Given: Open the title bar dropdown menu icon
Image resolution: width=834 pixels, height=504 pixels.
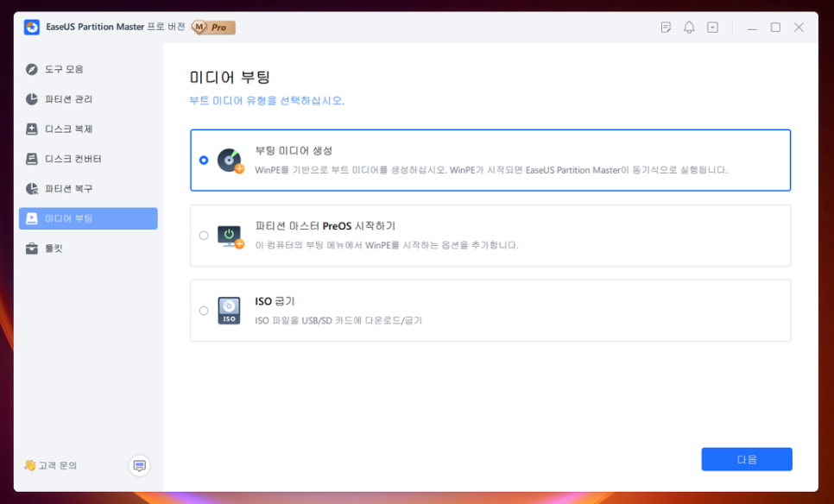Looking at the screenshot, I should click(x=713, y=27).
